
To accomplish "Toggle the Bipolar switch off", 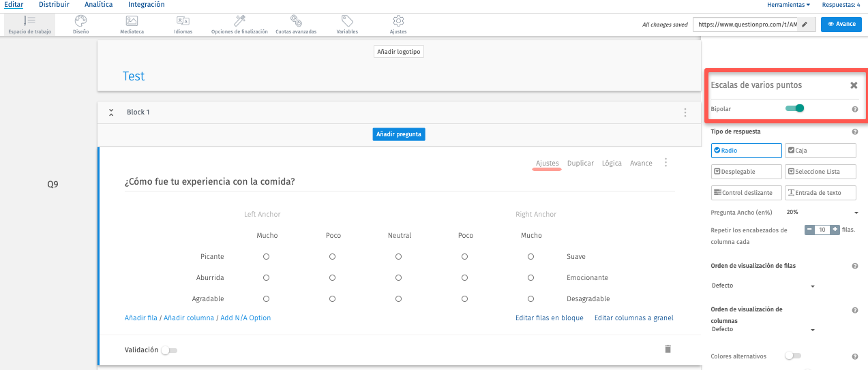I will click(795, 108).
